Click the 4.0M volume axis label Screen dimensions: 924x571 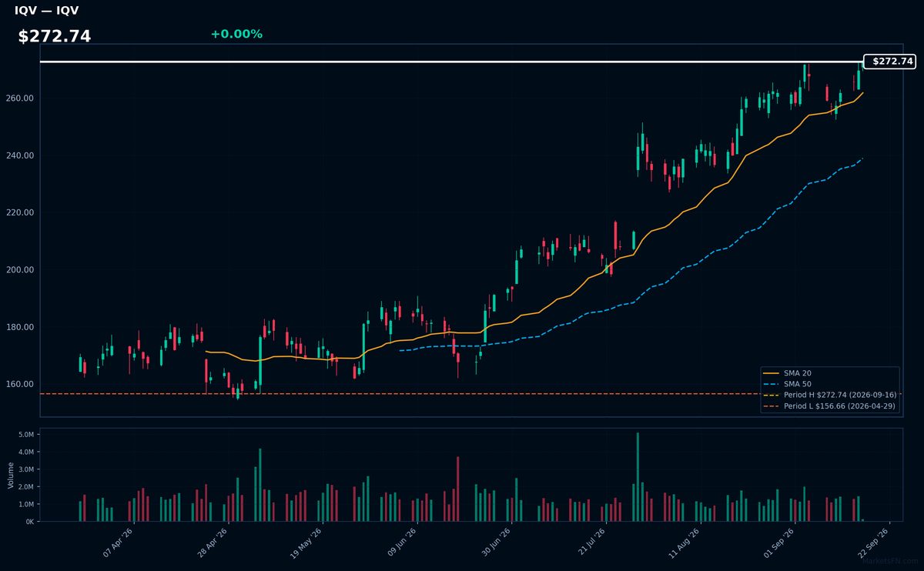(28, 452)
